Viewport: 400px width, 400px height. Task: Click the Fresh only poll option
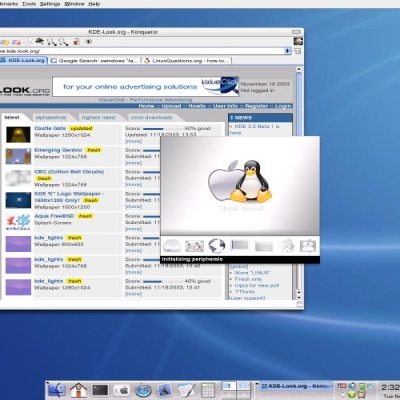point(248,279)
